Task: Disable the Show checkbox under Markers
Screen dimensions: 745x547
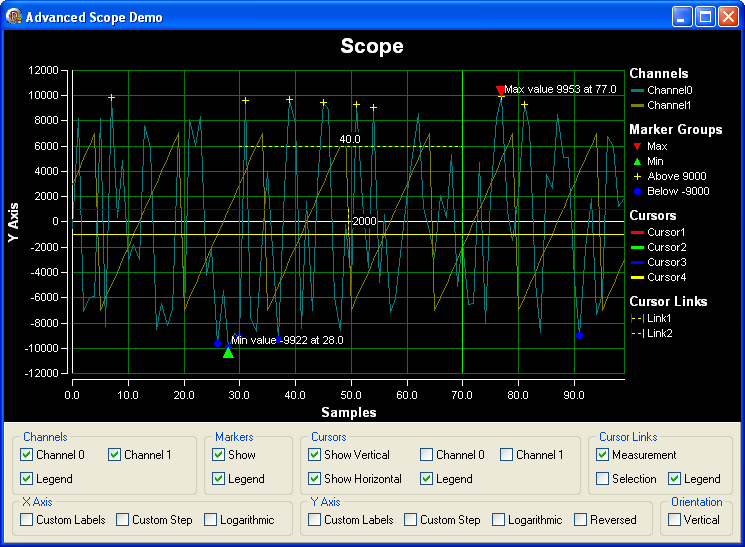Action: 219,455
